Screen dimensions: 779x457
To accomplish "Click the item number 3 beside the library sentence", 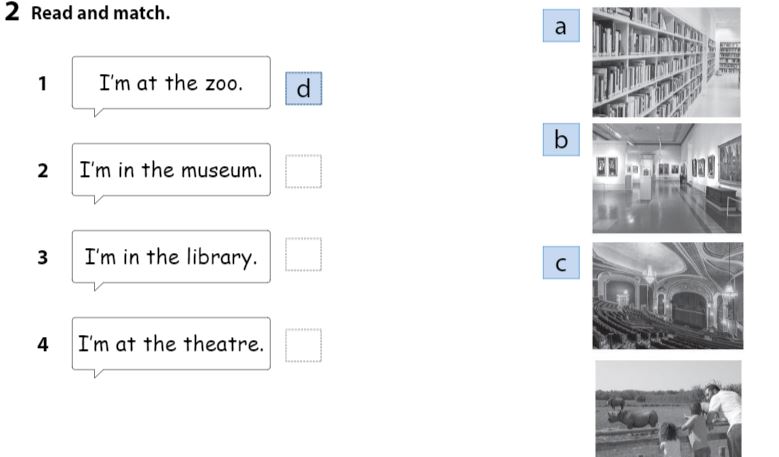I will pos(43,258).
